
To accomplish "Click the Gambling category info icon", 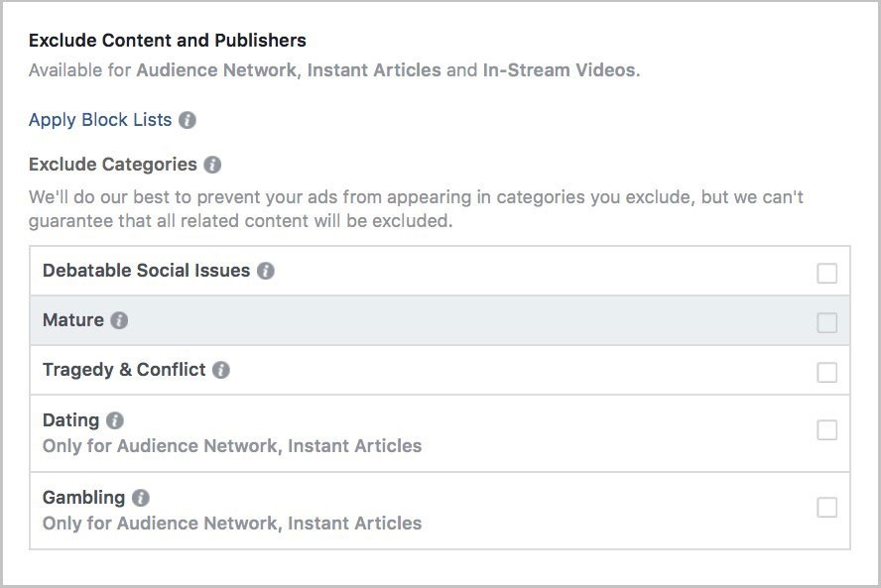I will 141,498.
